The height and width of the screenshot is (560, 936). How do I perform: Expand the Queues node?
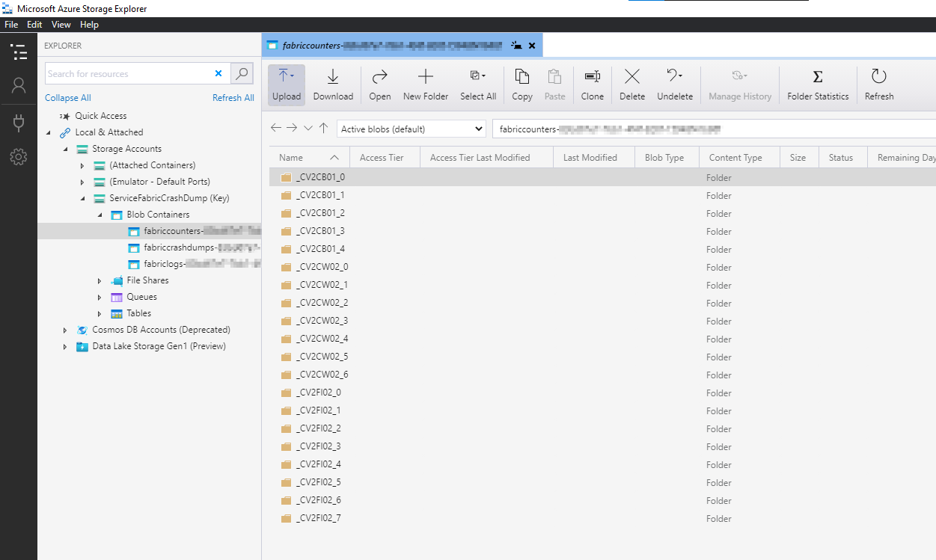(x=100, y=297)
